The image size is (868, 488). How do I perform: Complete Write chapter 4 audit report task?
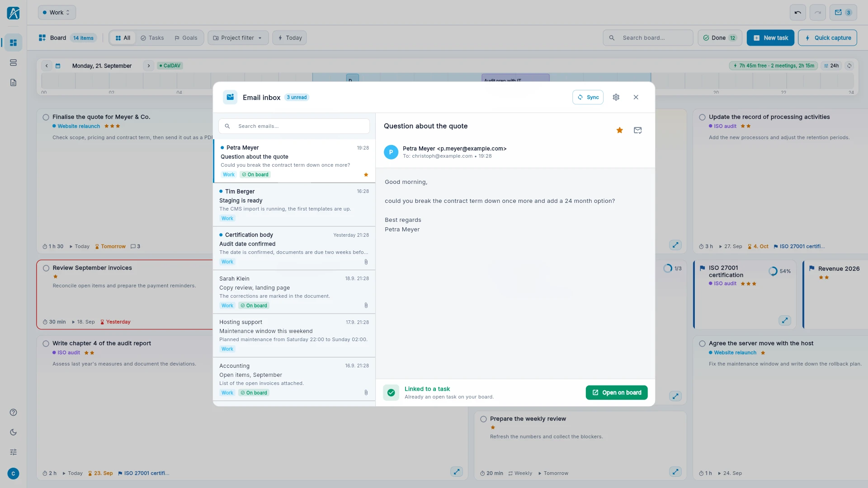[46, 343]
